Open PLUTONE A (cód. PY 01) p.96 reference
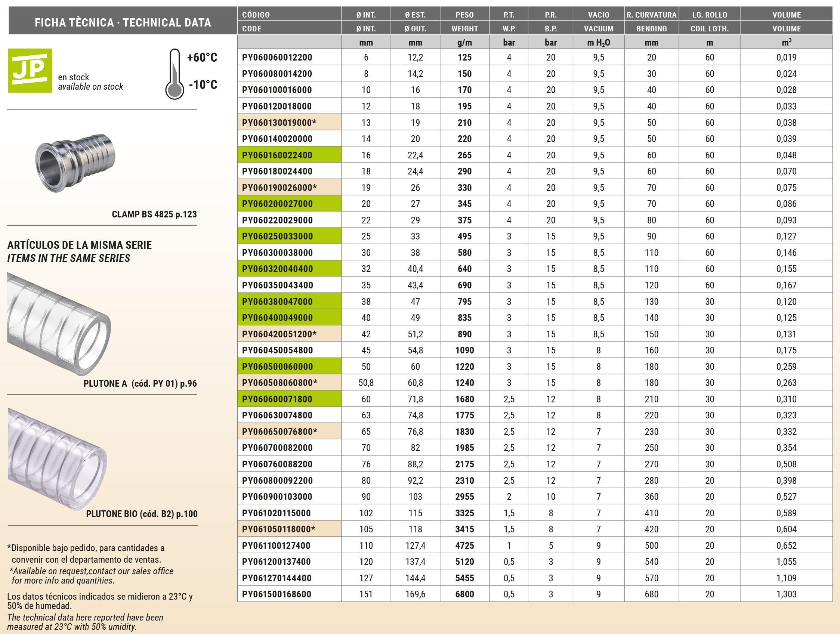The image size is (840, 634). (140, 383)
